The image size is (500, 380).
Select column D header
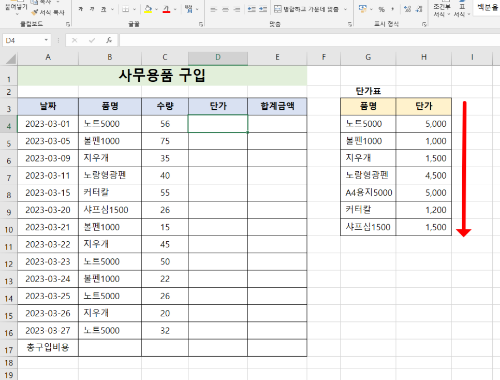point(218,57)
